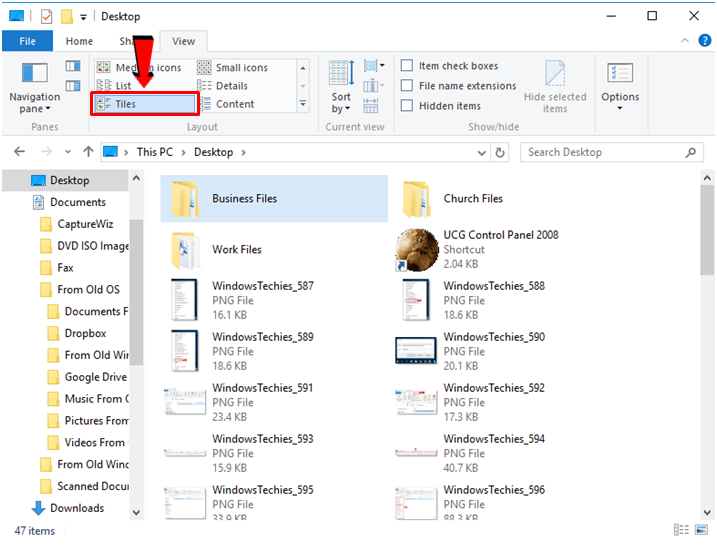Click the search magnifier icon
Screen dimensions: 717x548
click(690, 152)
